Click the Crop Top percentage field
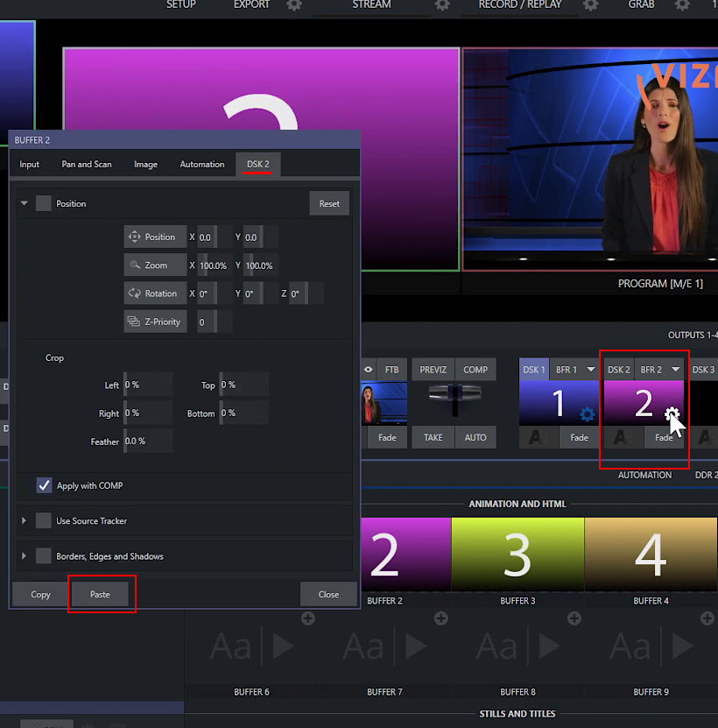Viewport: 718px width, 728px height. (244, 385)
